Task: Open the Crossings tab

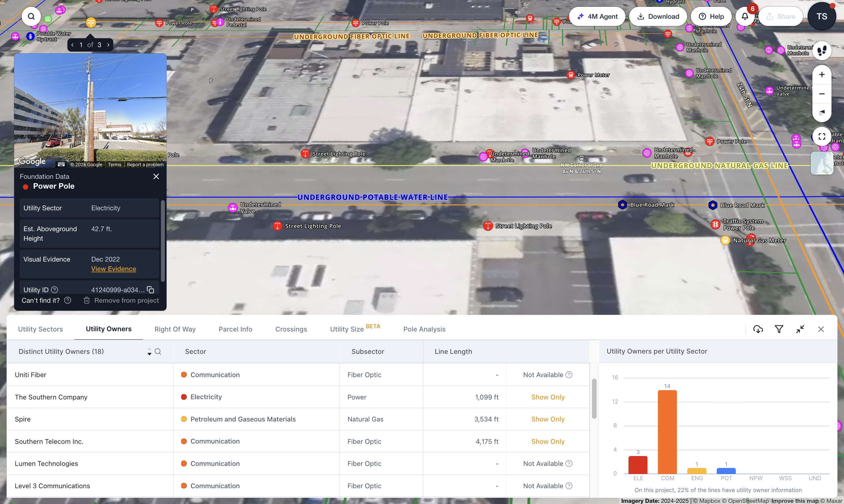Action: pyautogui.click(x=291, y=329)
